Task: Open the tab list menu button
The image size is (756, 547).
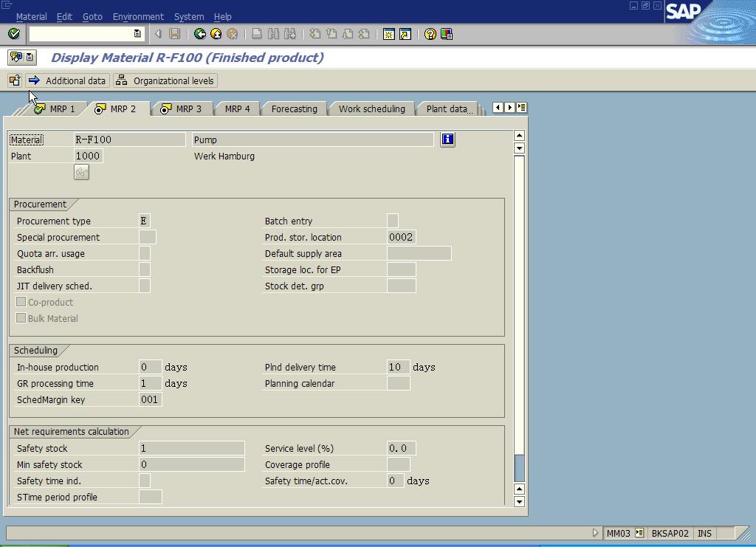Action: (x=522, y=108)
